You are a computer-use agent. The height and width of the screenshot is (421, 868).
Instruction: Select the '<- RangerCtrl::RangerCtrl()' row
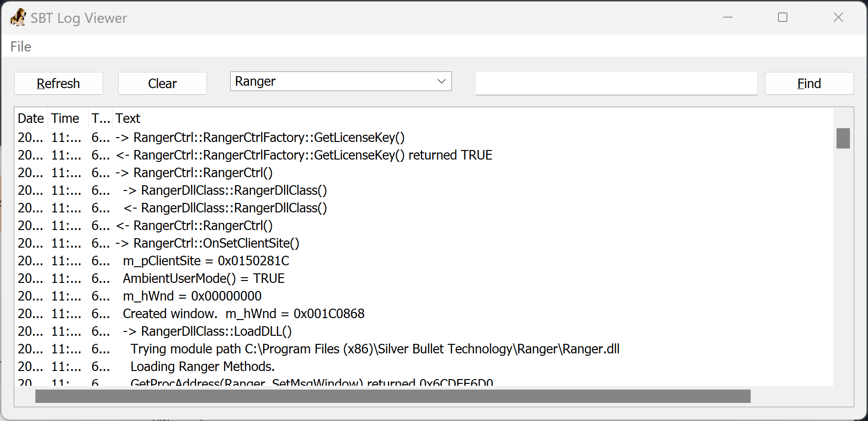[x=424, y=225]
